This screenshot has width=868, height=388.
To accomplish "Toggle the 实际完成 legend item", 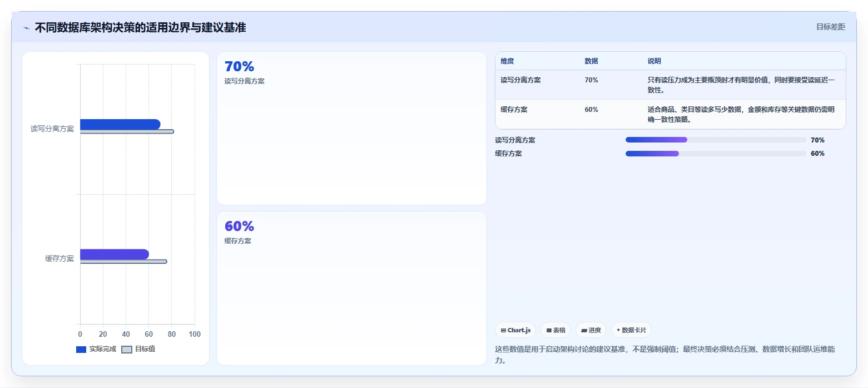I will [x=96, y=349].
